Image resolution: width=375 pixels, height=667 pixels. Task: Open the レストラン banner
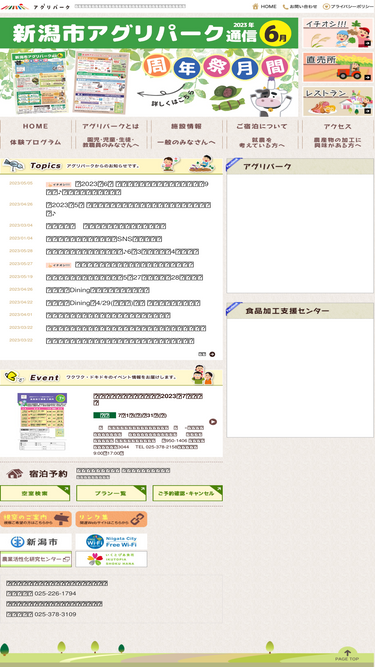pyautogui.click(x=338, y=101)
